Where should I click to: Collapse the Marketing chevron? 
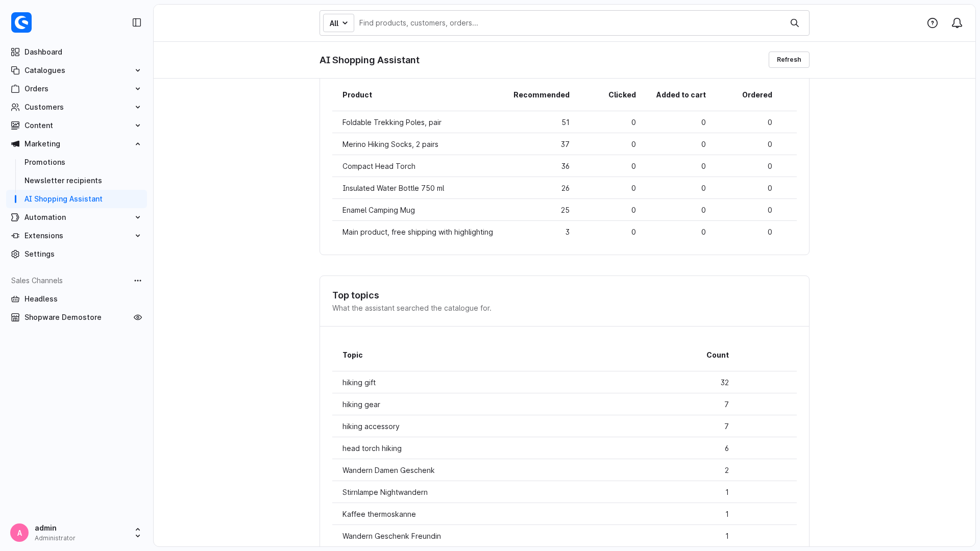[x=138, y=144]
